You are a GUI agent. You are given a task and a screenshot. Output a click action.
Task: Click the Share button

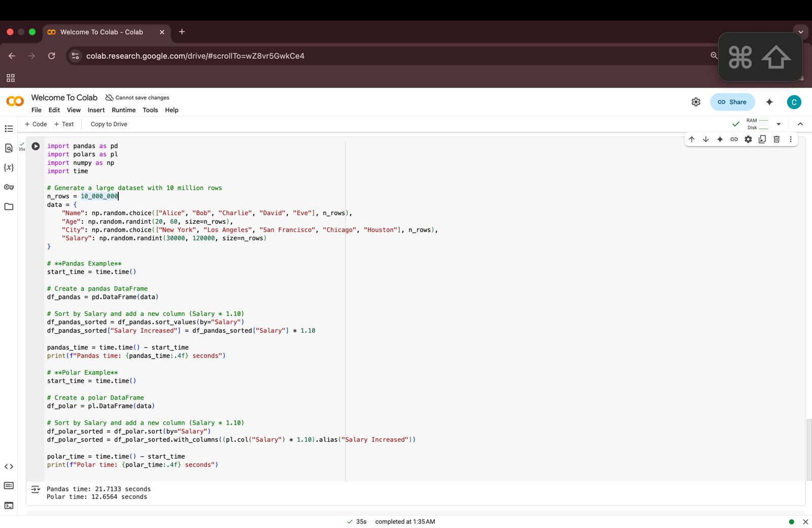coord(732,102)
